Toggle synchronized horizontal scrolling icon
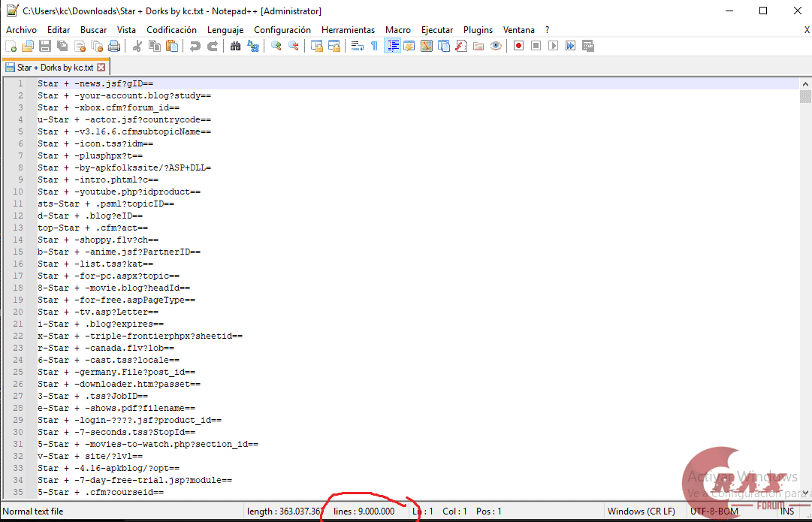812x522 pixels. [334, 46]
